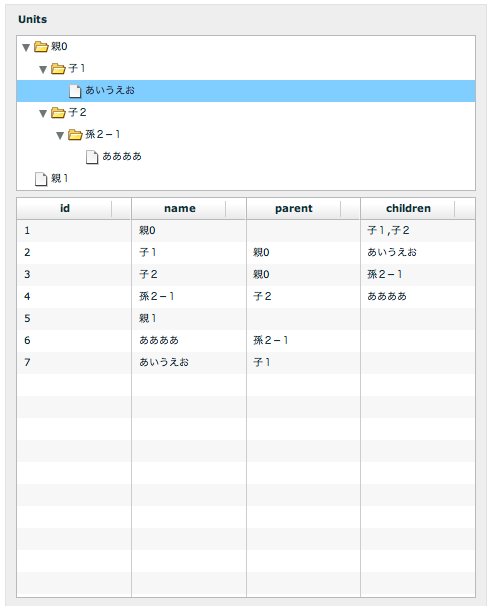Collapse the 孫2−1 tree node arrow

pos(60,136)
